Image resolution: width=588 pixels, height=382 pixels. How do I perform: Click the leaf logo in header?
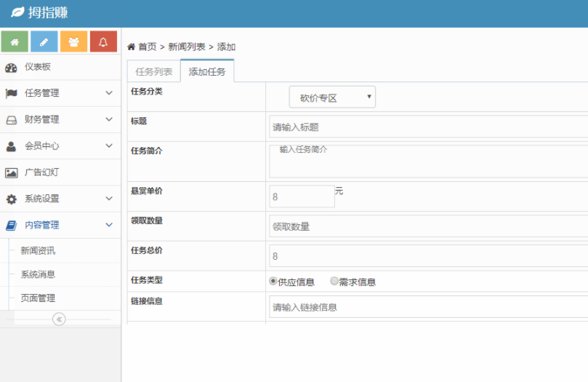click(17, 13)
